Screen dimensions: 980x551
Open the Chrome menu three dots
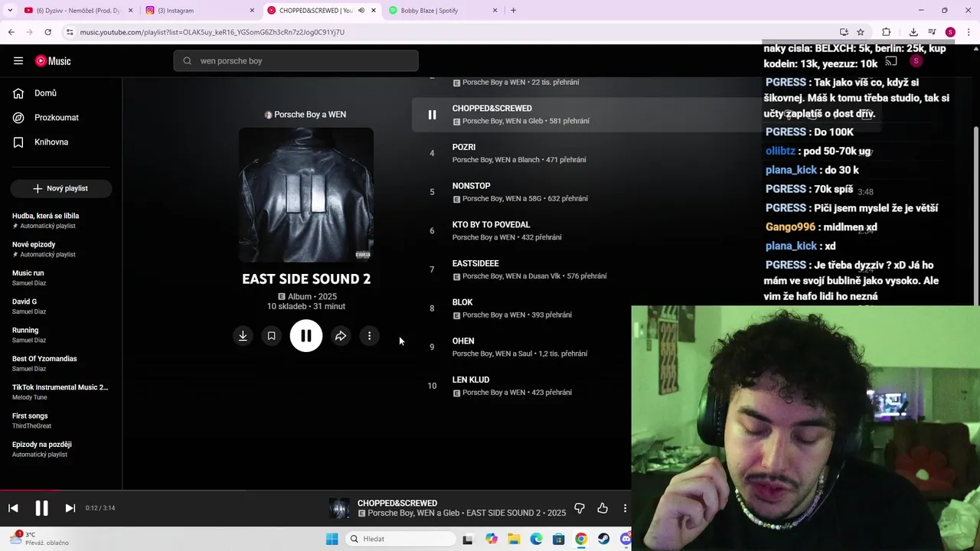(x=969, y=32)
